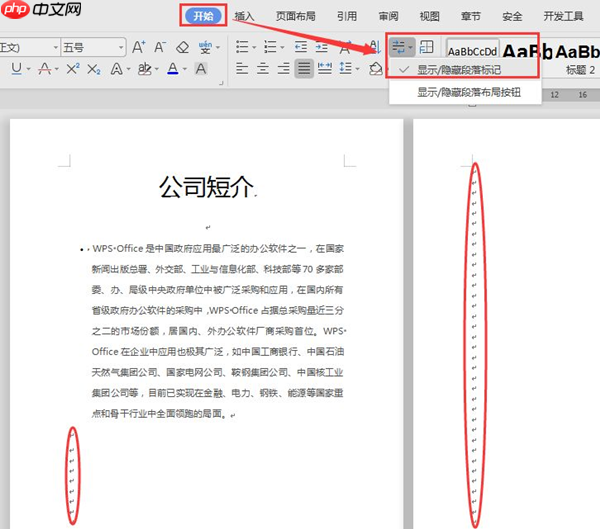Toggle underline formatting
Screen dimensions: 600x529
coord(16,69)
